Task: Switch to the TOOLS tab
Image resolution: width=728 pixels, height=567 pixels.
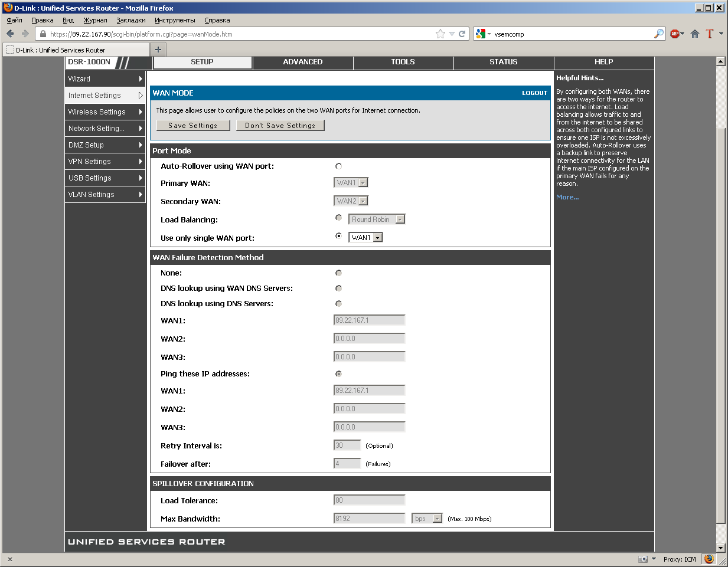Action: tap(403, 62)
